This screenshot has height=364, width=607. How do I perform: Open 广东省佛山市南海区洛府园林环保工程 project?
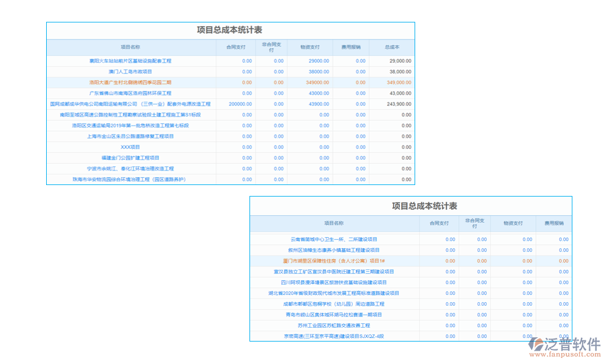(x=131, y=93)
